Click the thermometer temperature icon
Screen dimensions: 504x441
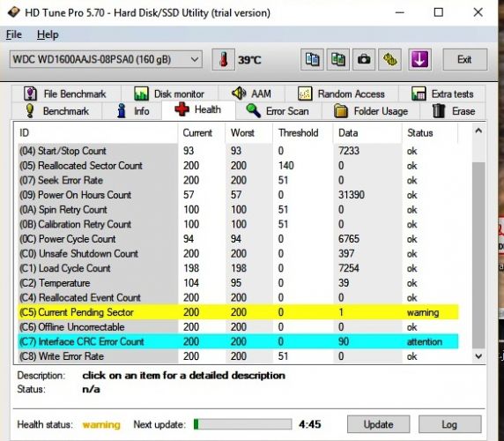224,59
